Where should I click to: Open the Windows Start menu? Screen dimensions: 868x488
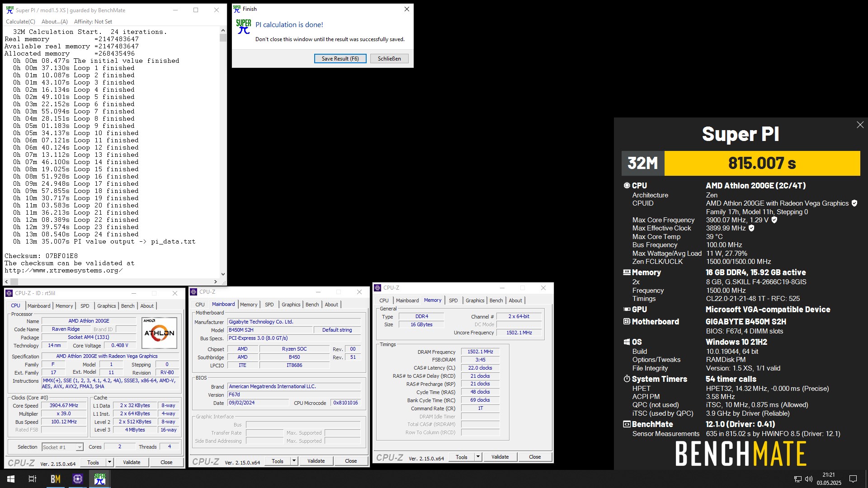[11, 479]
